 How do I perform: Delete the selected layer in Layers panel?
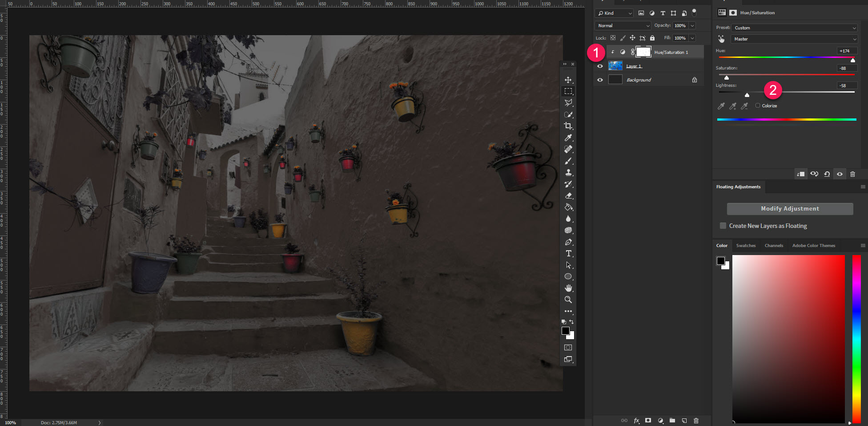pos(696,420)
